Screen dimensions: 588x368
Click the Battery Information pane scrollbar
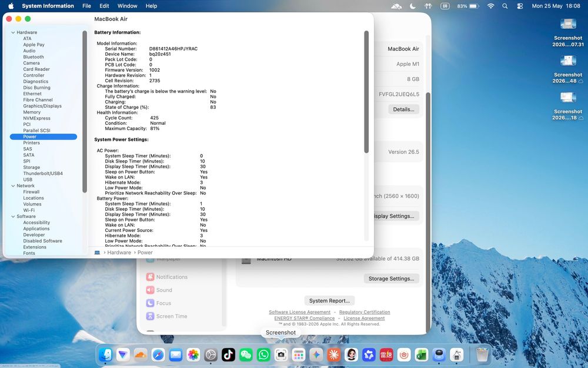(x=366, y=92)
